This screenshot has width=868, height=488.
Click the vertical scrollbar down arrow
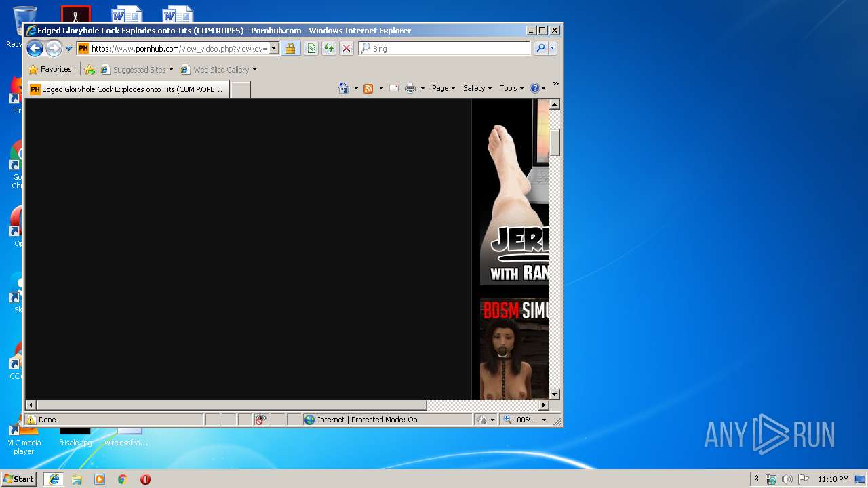coord(555,394)
